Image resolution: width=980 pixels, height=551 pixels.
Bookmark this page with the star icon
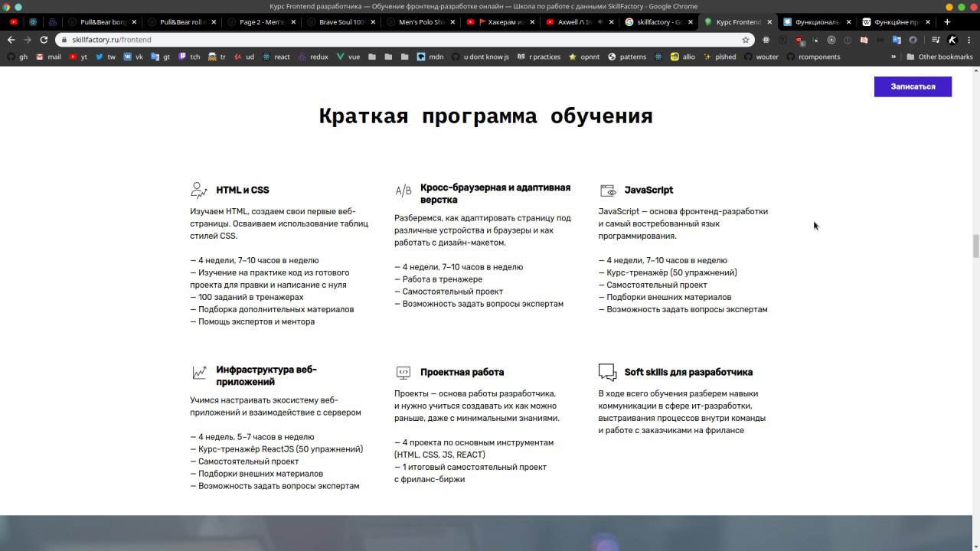[x=746, y=40]
